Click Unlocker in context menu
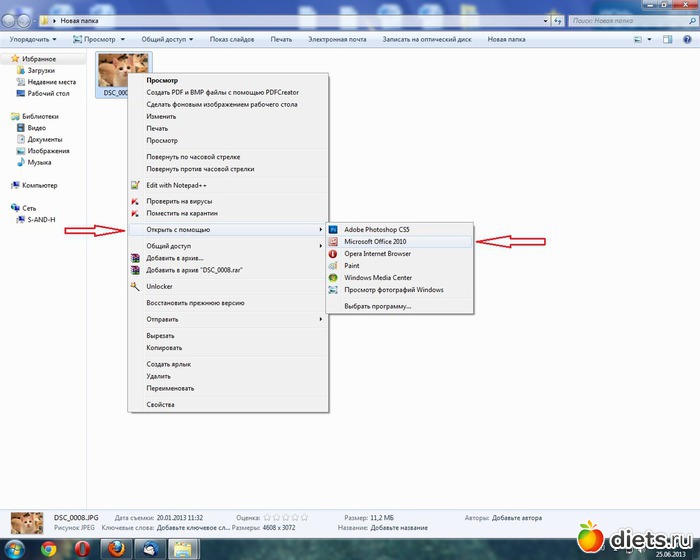 [160, 286]
